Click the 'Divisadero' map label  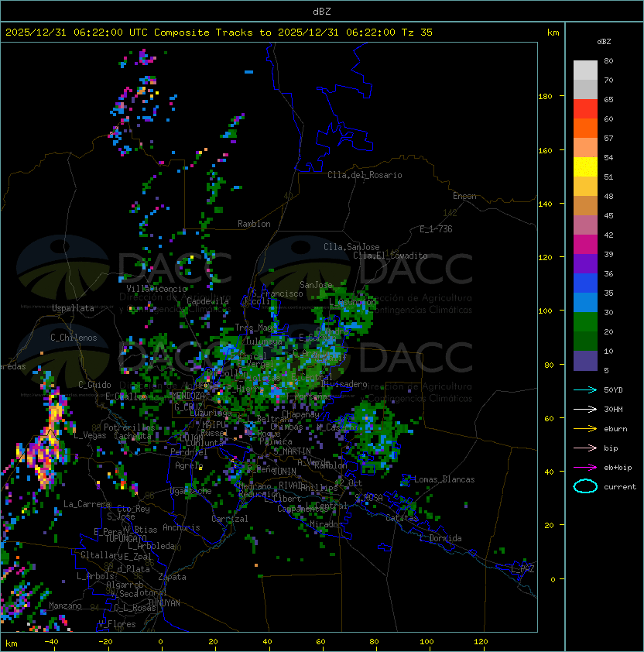344,385
